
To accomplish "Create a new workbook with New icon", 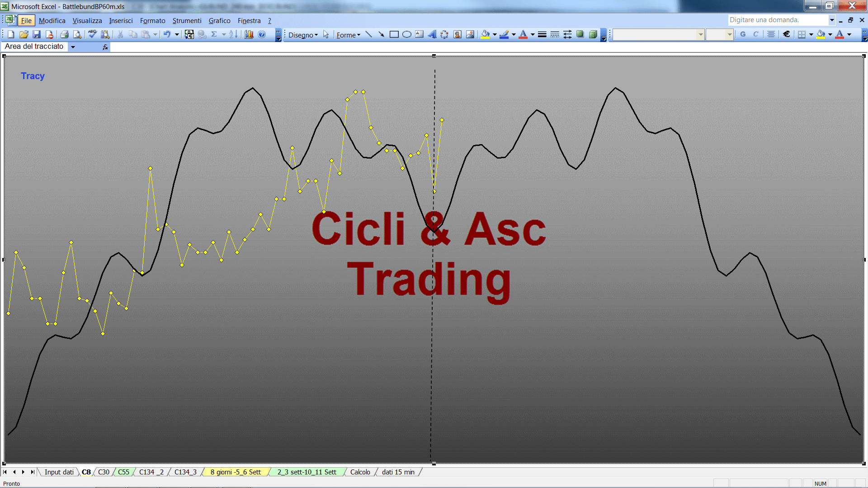I will coord(11,34).
